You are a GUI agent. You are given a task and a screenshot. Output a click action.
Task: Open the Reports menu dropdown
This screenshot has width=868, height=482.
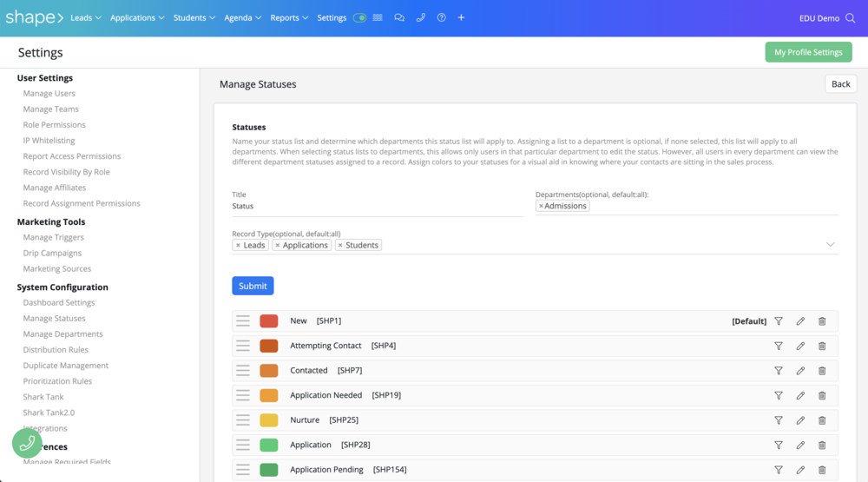289,17
